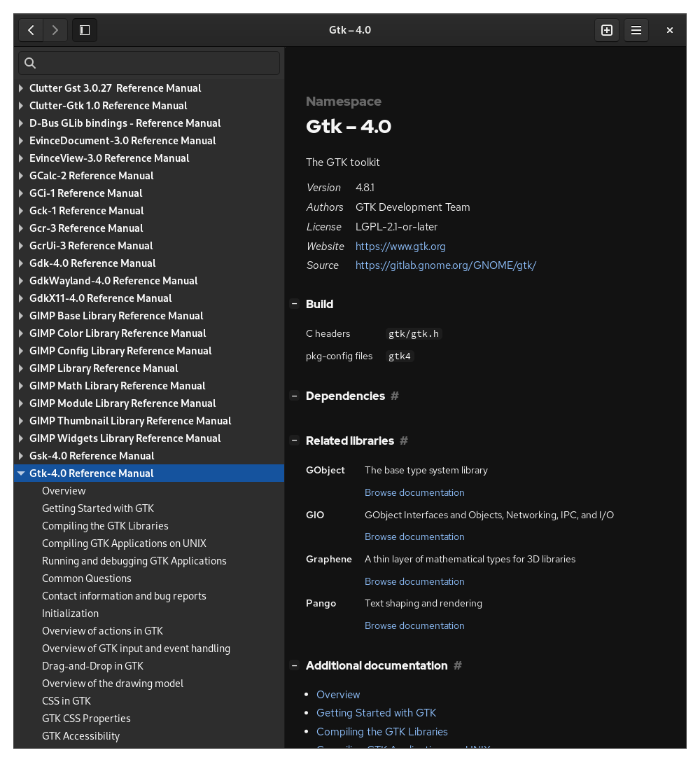This screenshot has width=700, height=762.
Task: Expand GCalc-2 Reference Manual arrow
Action: tap(21, 175)
